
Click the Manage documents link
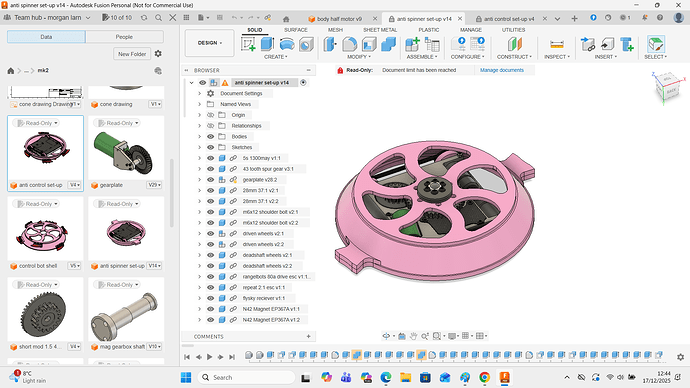tap(502, 70)
